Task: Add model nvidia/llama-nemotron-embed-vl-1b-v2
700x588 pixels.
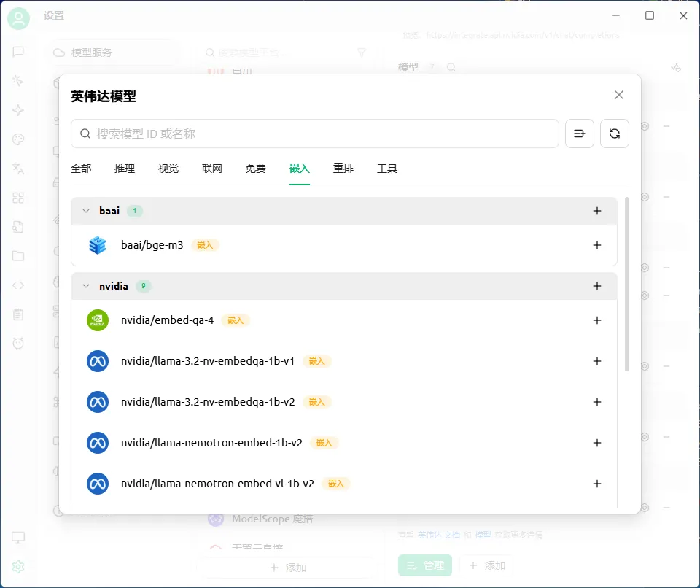Action: click(x=597, y=484)
